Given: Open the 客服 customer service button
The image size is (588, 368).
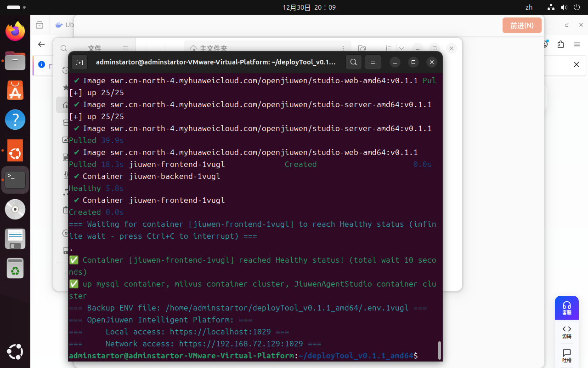Looking at the screenshot, I should coord(567,308).
